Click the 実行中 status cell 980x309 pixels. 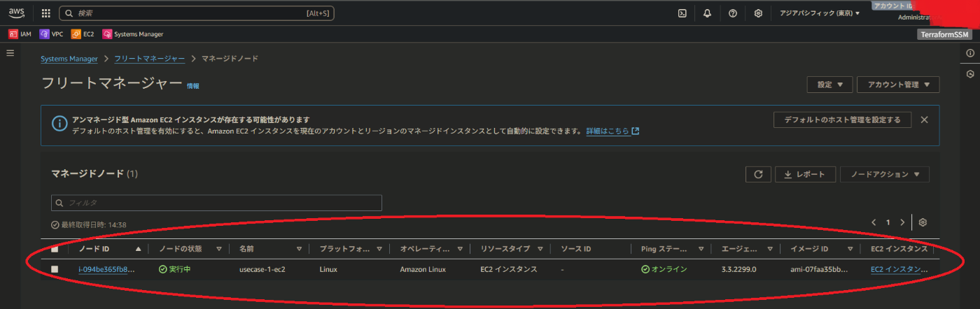click(175, 269)
